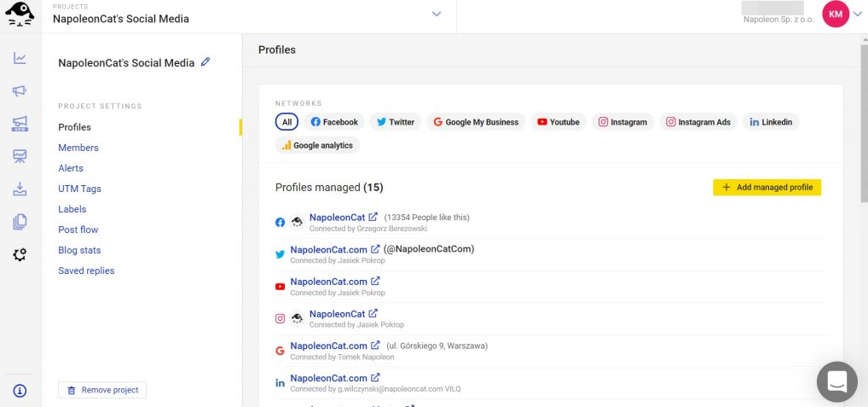868x407 pixels.
Task: Click "(ul. Górskiego 9, Warszawa)" text
Action: [x=437, y=346]
